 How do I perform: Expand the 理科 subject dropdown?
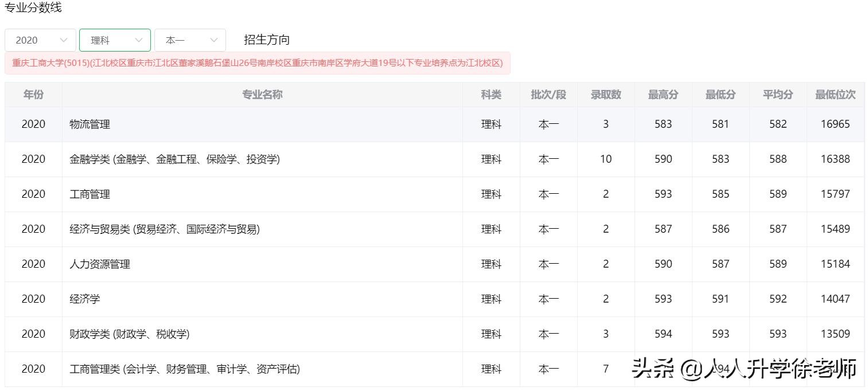coord(115,40)
